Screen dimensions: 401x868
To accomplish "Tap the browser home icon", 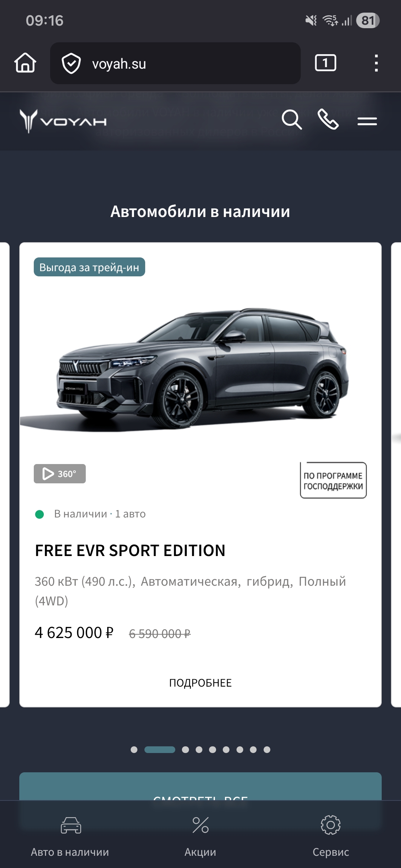I will 25,63.
